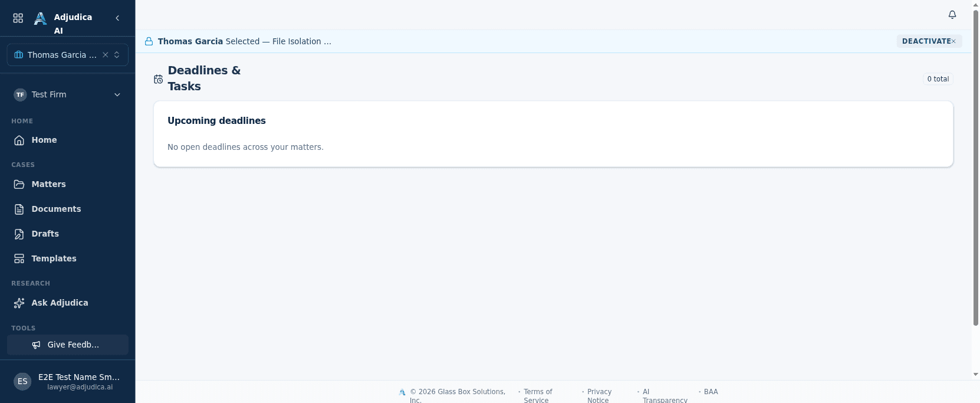The height and width of the screenshot is (403, 980).
Task: Open the Templates page
Action: coord(68,258)
